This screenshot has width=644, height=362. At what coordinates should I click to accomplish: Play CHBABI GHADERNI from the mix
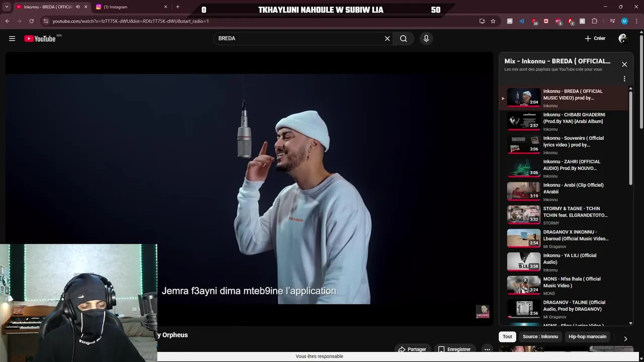point(564,121)
